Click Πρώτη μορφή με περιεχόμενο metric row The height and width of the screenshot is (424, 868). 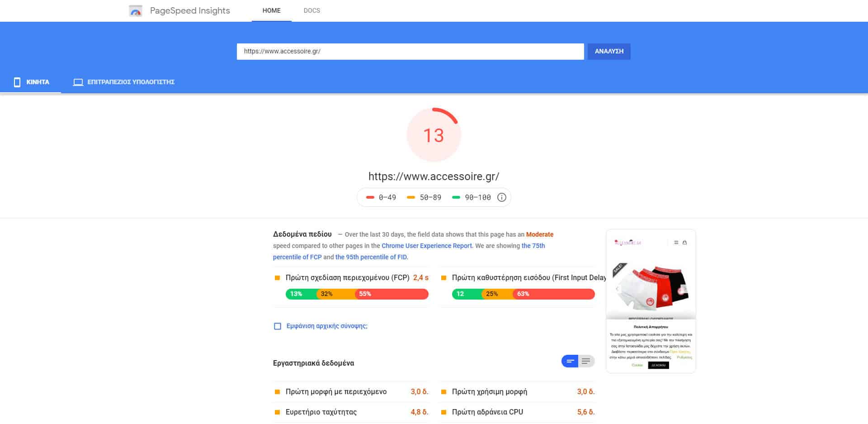[351, 392]
